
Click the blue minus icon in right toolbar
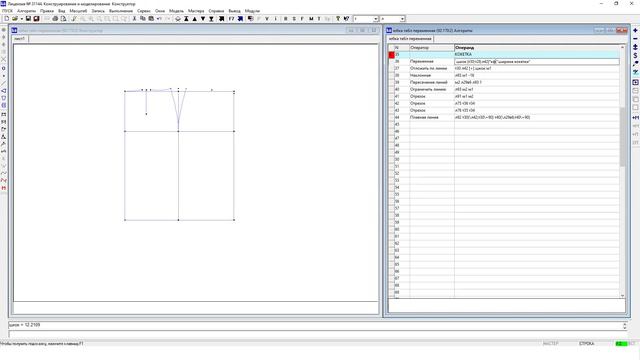(x=636, y=39)
